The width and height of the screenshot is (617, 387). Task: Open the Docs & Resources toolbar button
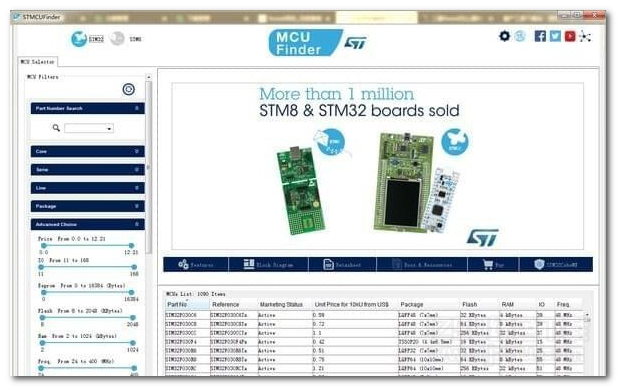[422, 265]
